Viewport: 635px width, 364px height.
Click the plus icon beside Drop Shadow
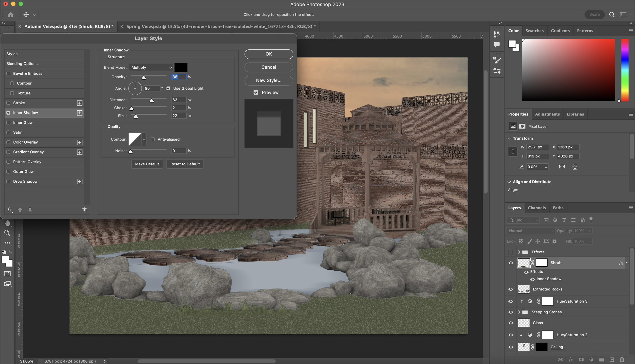80,182
